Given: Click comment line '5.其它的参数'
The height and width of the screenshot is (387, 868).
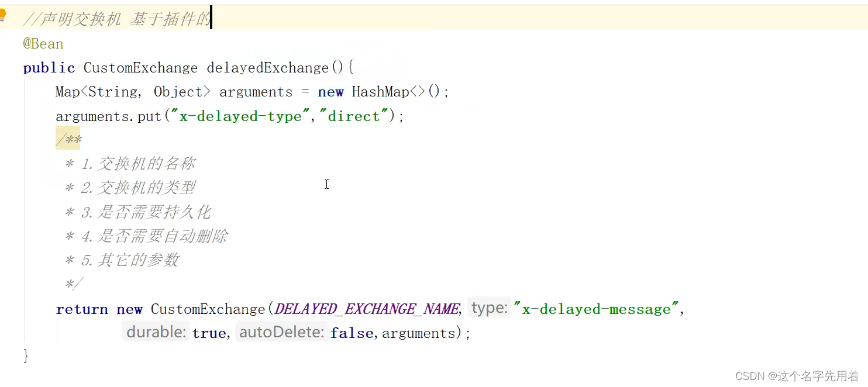Looking at the screenshot, I should click(130, 260).
